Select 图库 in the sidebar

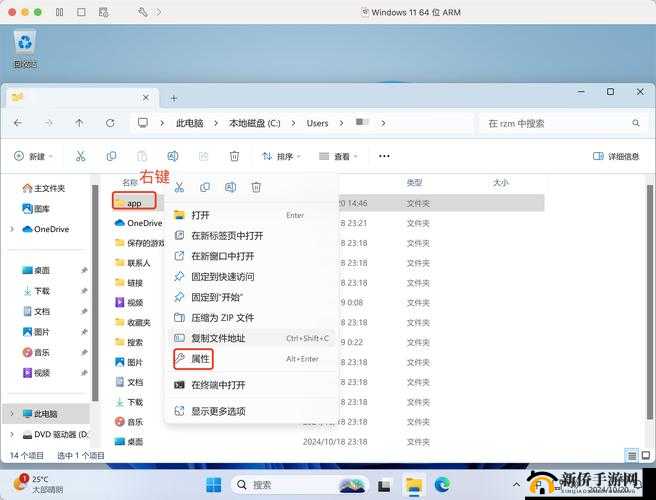coord(36,208)
